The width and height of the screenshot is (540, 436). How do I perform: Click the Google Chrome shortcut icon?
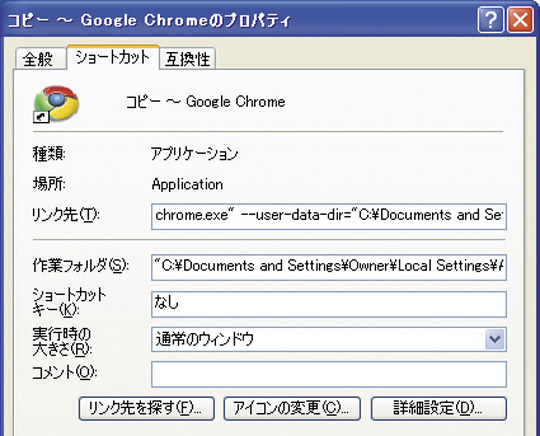point(56,104)
